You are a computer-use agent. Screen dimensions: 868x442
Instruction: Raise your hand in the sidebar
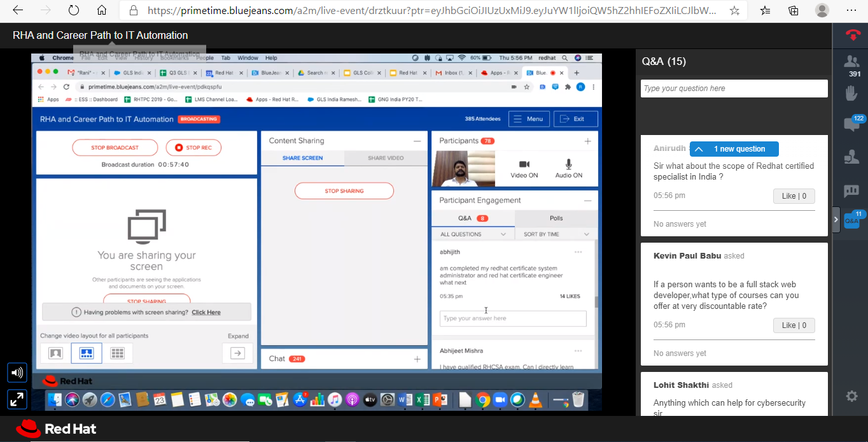(x=851, y=94)
